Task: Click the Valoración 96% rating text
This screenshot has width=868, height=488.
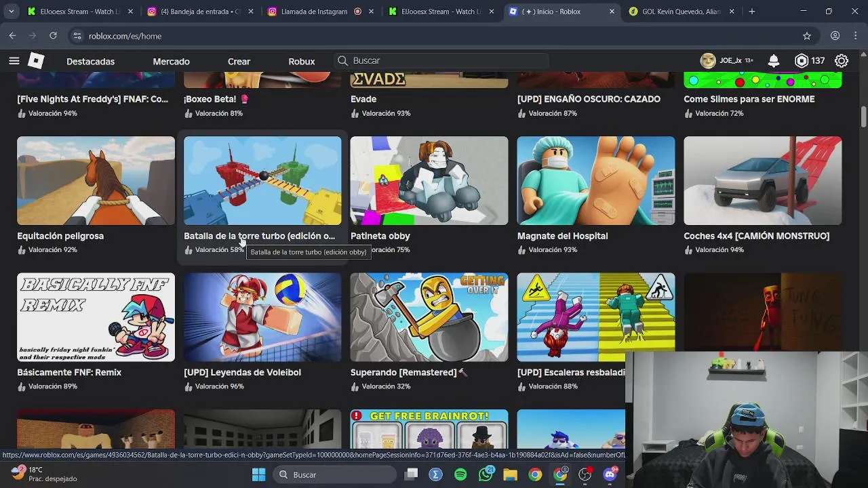Action: click(x=219, y=386)
